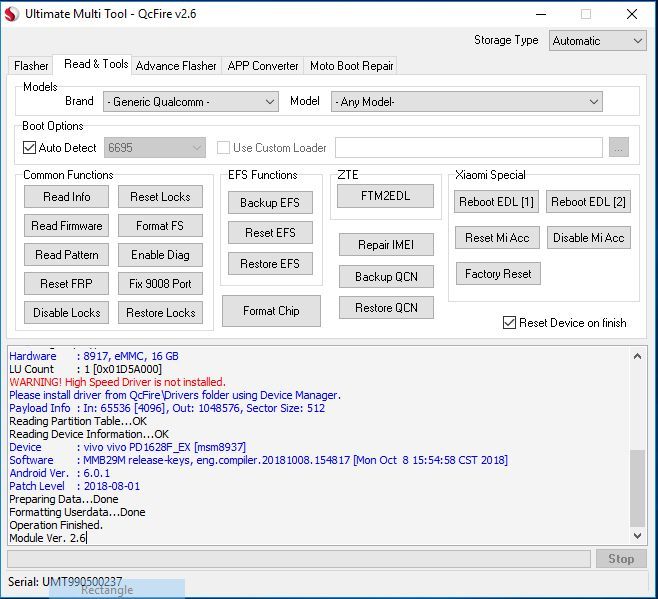Click the Xiaomi Factory Reset button
This screenshot has height=599, width=658.
(x=498, y=274)
